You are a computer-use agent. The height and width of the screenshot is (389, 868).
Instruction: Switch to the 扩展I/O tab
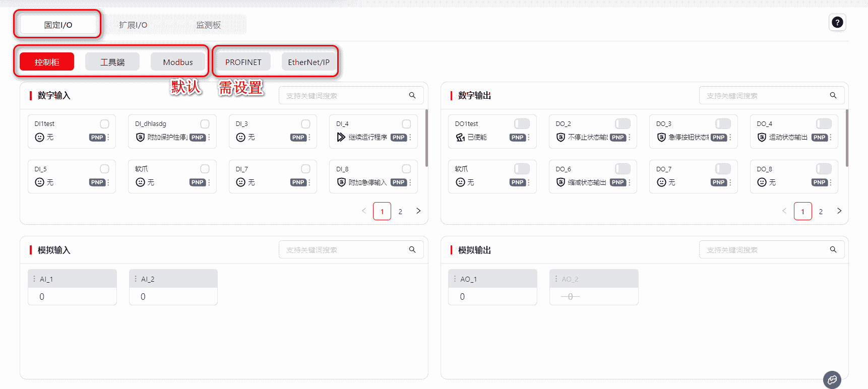click(133, 25)
